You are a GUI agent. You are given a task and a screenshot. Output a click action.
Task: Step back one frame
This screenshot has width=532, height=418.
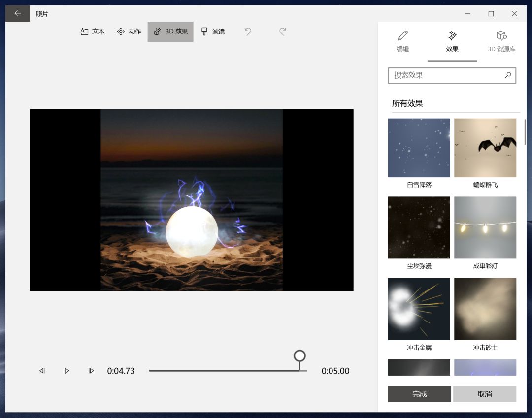[x=42, y=371]
